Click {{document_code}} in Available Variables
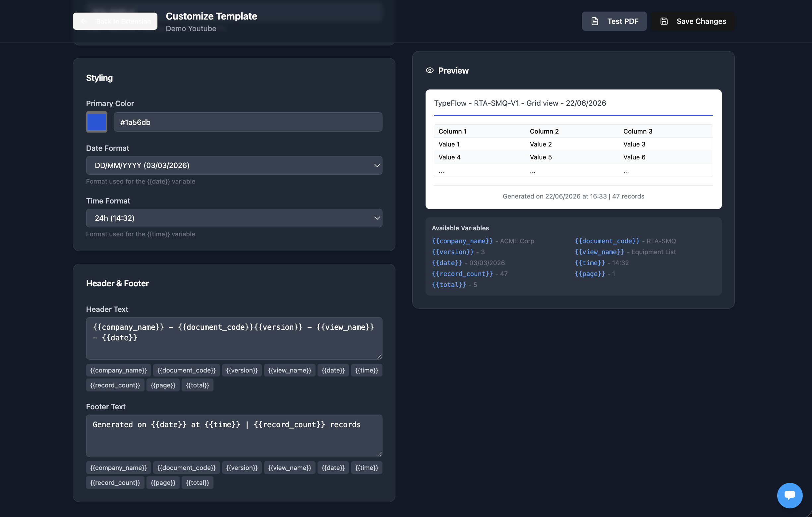 [x=607, y=241]
